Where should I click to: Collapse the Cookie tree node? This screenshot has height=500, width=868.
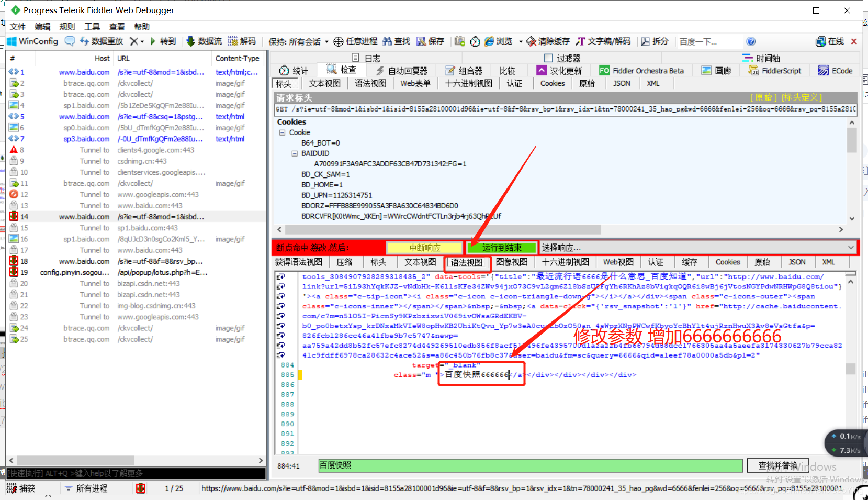(x=282, y=132)
